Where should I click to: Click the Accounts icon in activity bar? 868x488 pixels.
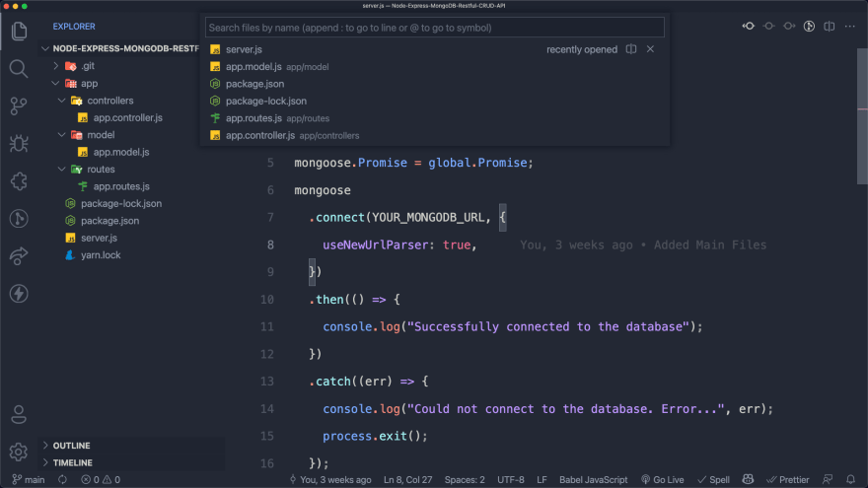pyautogui.click(x=19, y=414)
